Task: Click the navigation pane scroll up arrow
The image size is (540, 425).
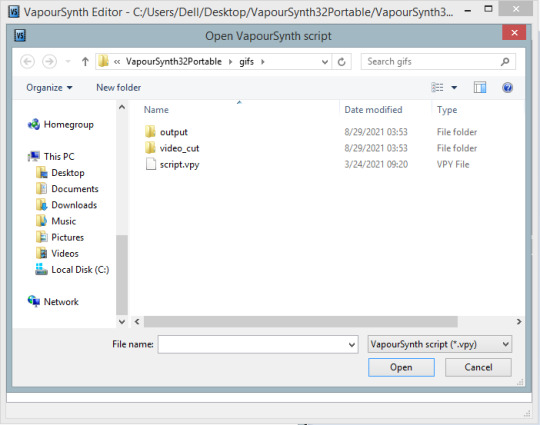Action: point(122,107)
